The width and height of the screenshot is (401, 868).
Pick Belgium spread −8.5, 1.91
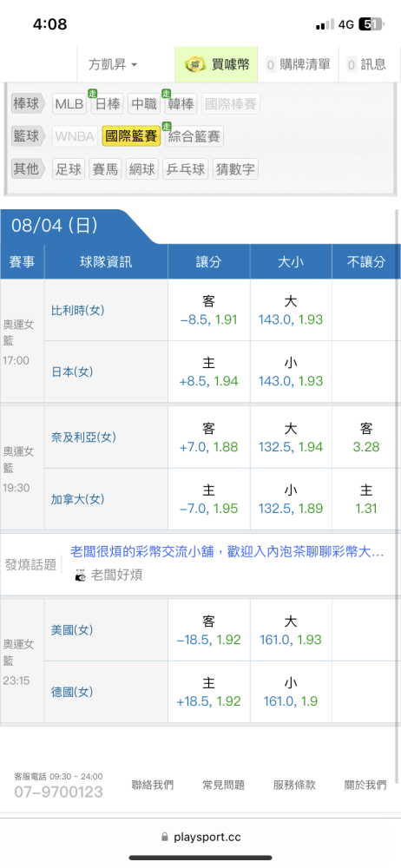click(x=209, y=310)
